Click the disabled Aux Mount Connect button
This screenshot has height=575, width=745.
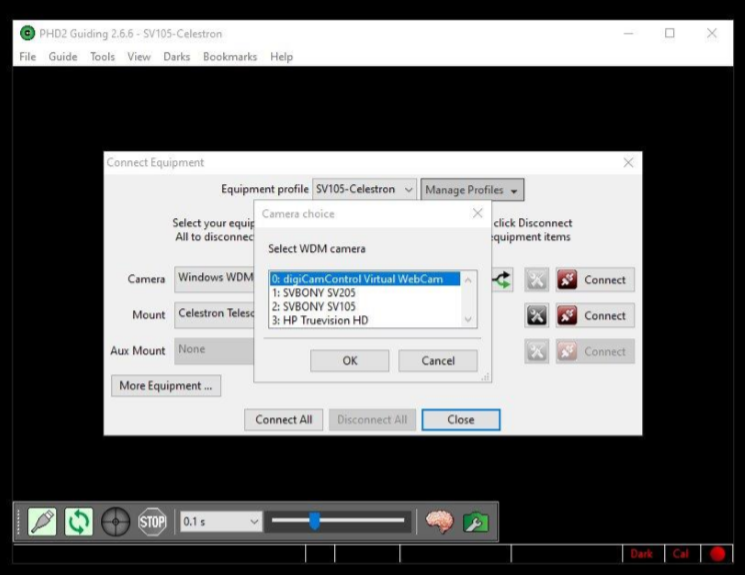pos(595,352)
